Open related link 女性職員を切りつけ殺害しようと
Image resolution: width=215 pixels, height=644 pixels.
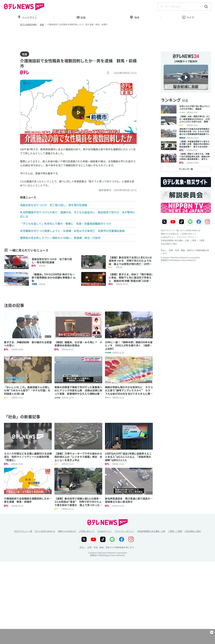[72, 231]
